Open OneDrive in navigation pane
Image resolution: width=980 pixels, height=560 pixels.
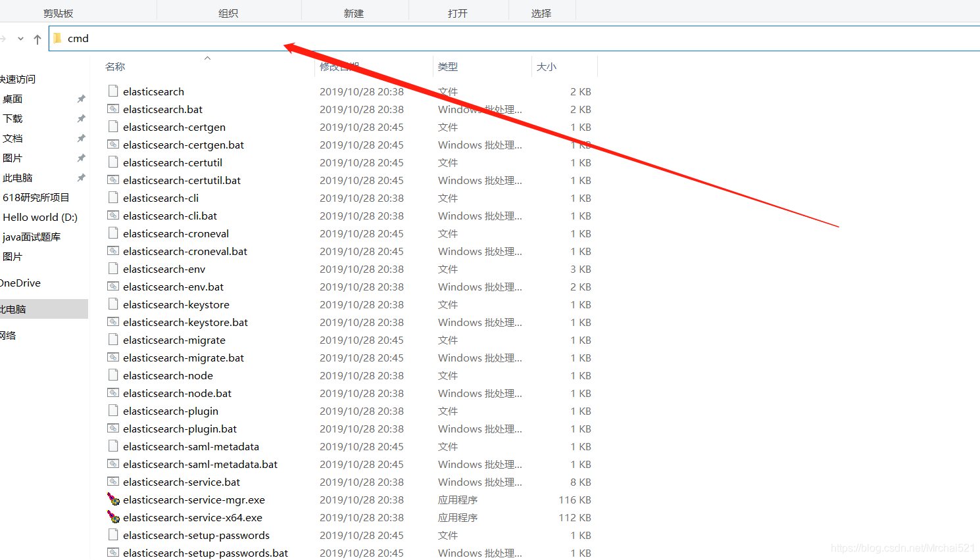click(20, 283)
